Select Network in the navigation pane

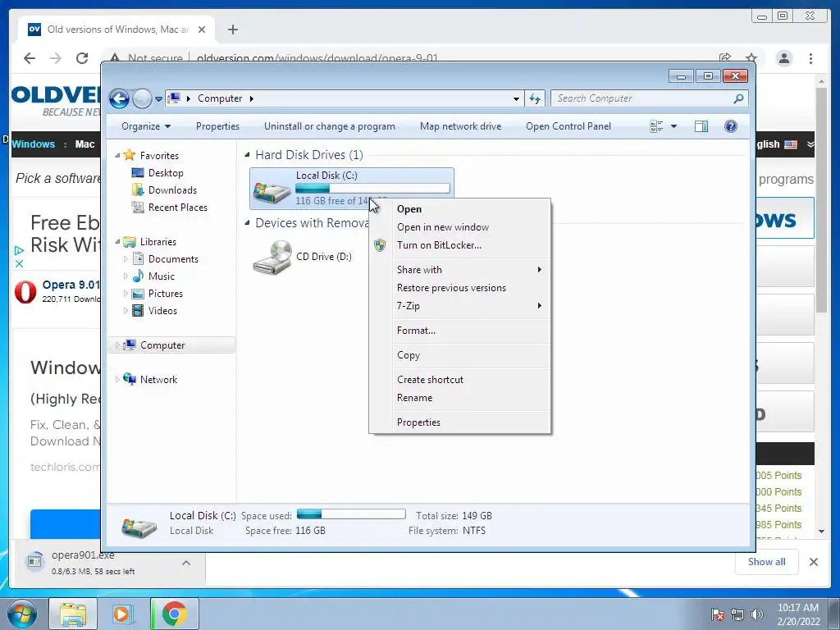(158, 379)
